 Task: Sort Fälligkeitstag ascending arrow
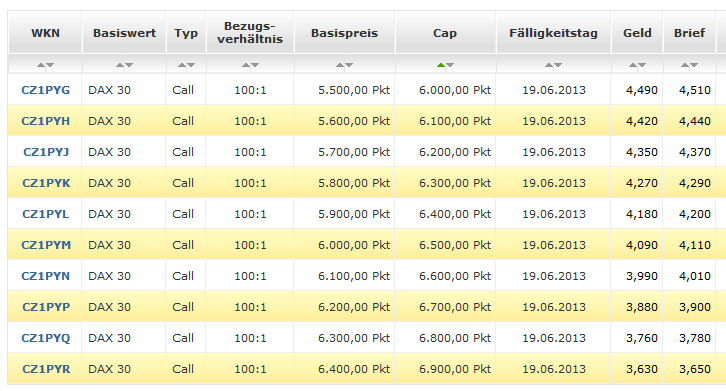[549, 65]
